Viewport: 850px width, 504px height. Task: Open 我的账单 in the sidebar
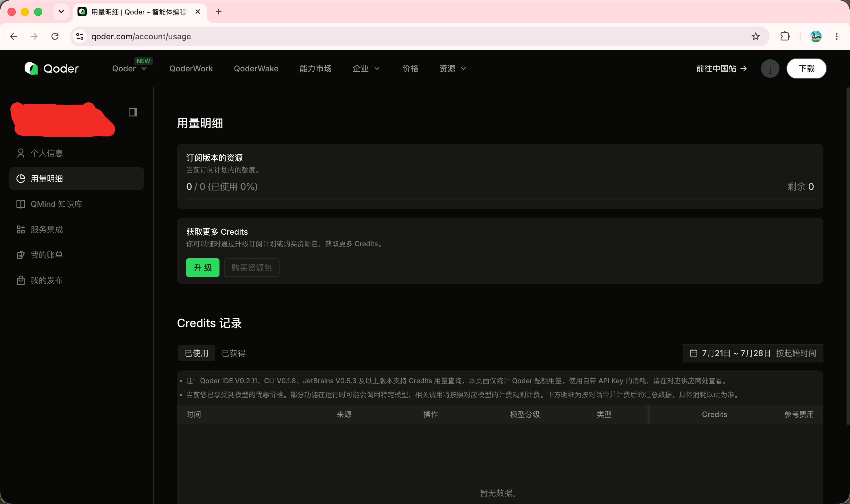tap(76, 255)
